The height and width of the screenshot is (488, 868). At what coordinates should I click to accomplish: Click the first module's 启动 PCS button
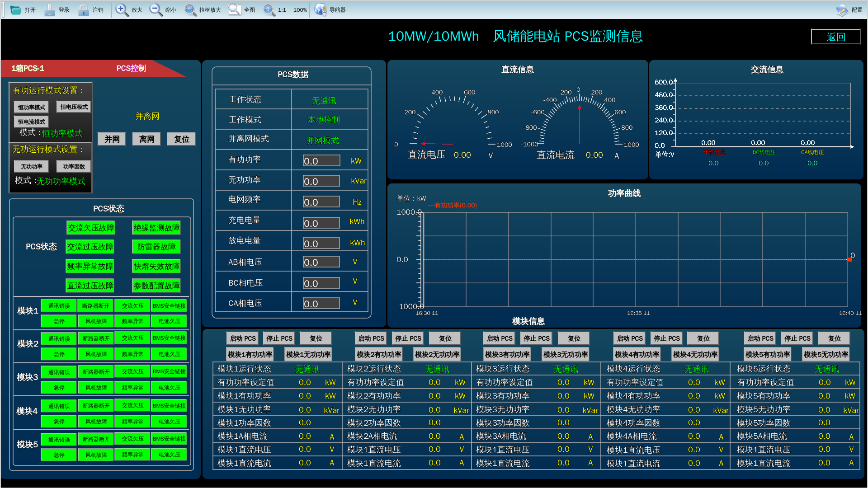(242, 338)
